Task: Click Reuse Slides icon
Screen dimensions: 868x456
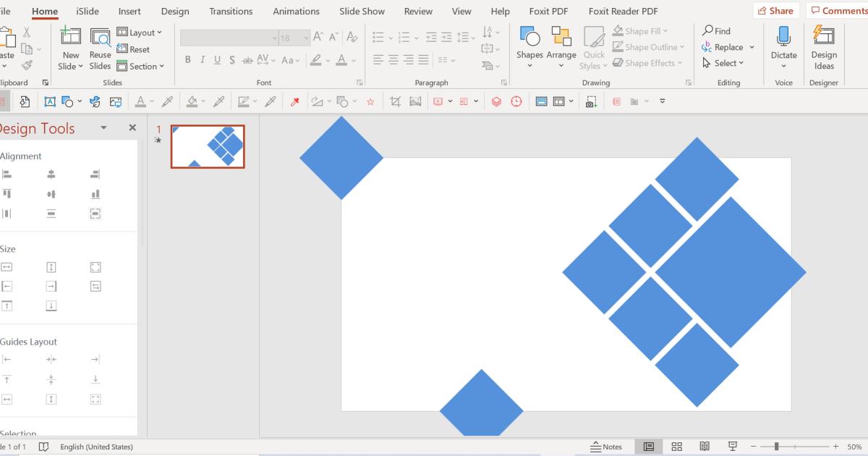Action: [x=101, y=38]
